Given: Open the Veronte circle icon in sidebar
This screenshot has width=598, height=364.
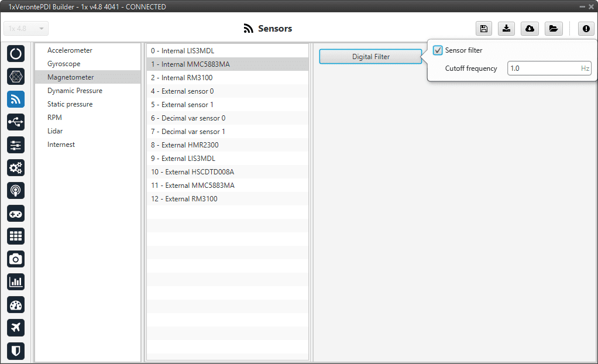Looking at the screenshot, I should (x=16, y=54).
